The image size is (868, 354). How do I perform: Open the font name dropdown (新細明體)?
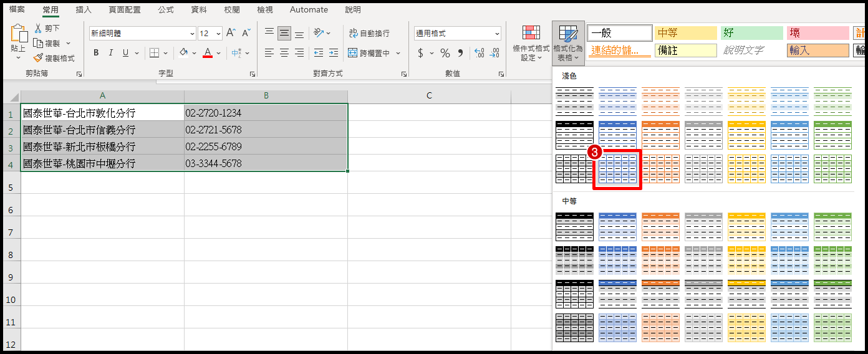(192, 33)
